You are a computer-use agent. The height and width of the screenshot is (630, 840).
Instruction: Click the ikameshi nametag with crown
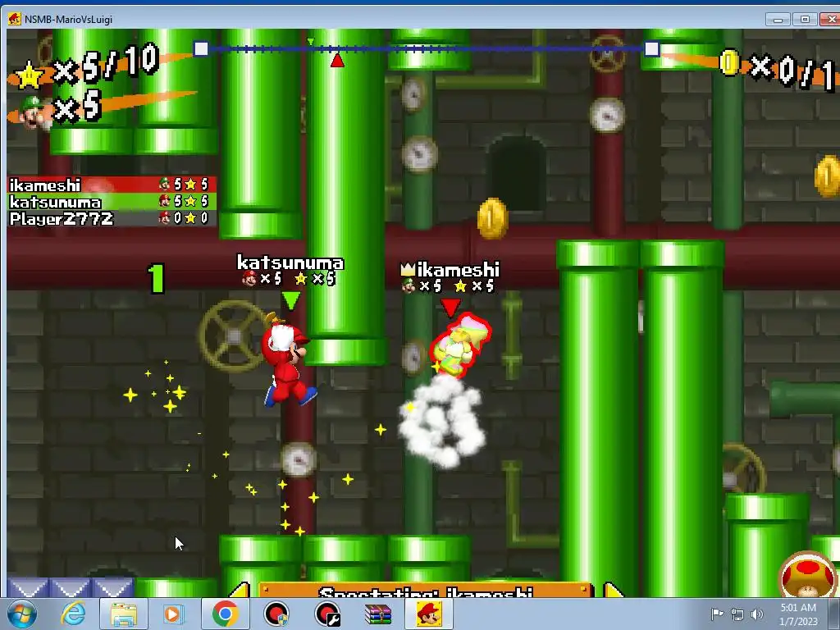[x=450, y=269]
